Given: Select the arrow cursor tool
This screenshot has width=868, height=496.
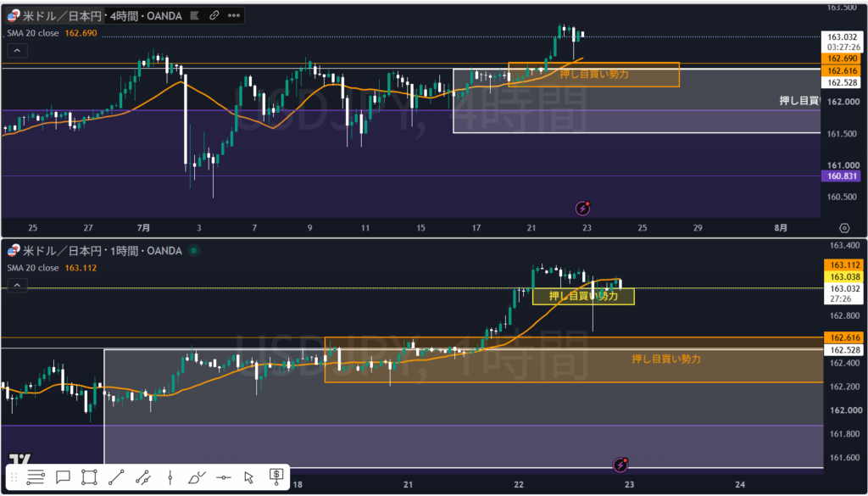Looking at the screenshot, I should [x=249, y=476].
